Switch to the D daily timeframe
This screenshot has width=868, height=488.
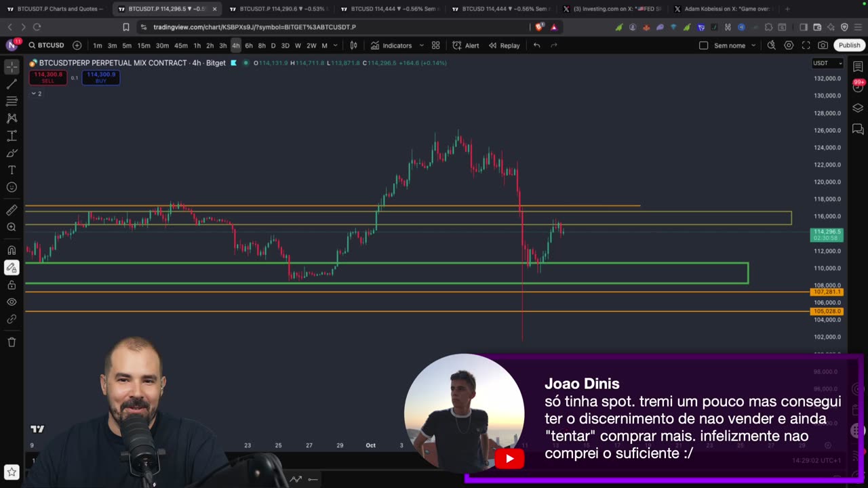pyautogui.click(x=273, y=45)
